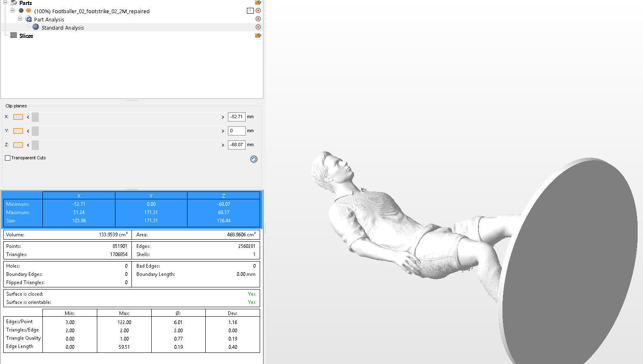
Task: Collapse the Parts tree node
Action: 5,2
